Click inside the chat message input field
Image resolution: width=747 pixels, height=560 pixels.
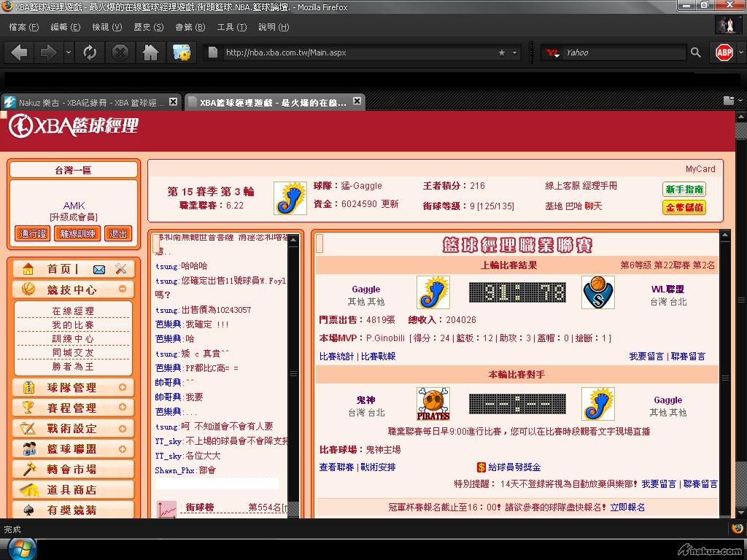tap(217, 483)
